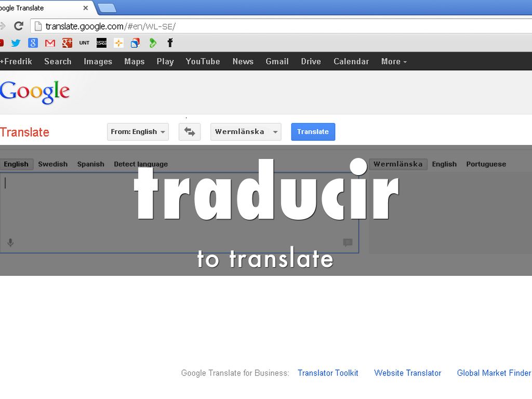This screenshot has height=399, width=532.
Task: Open YouTube from the Google bar
Action: click(x=203, y=61)
